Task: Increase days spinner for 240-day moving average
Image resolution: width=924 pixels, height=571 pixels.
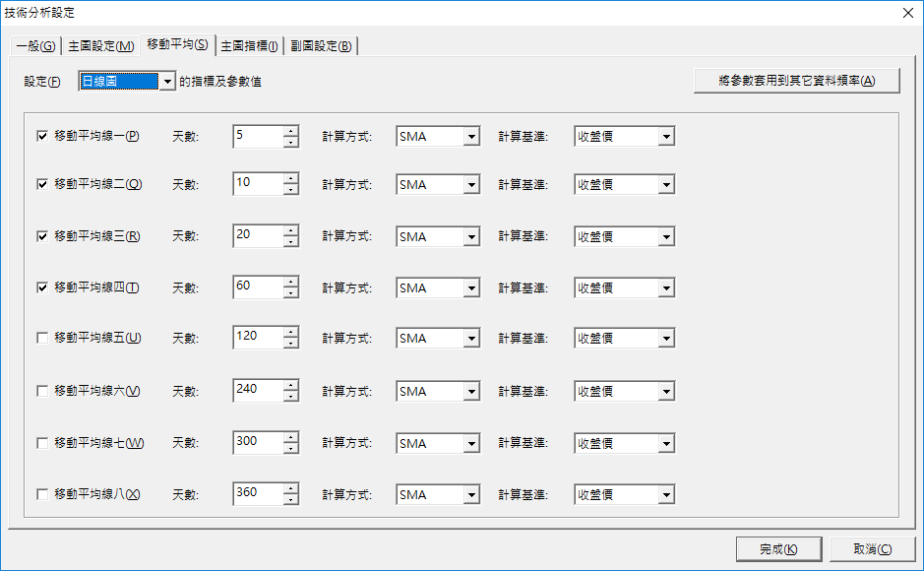Action: coord(290,385)
